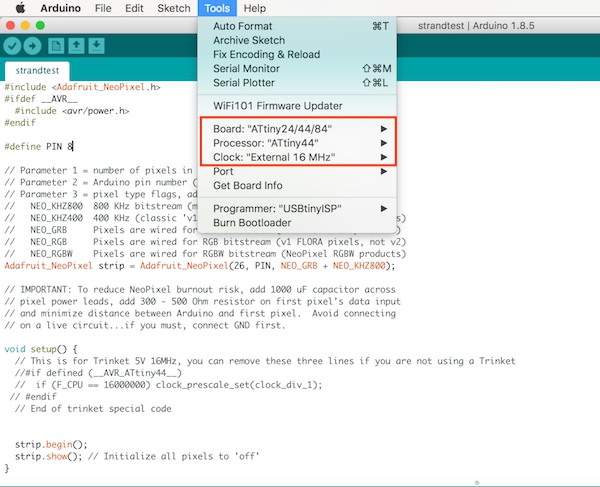Expand the Clock "External 16 MHz" submenu
The height and width of the screenshot is (487, 600).
[297, 157]
